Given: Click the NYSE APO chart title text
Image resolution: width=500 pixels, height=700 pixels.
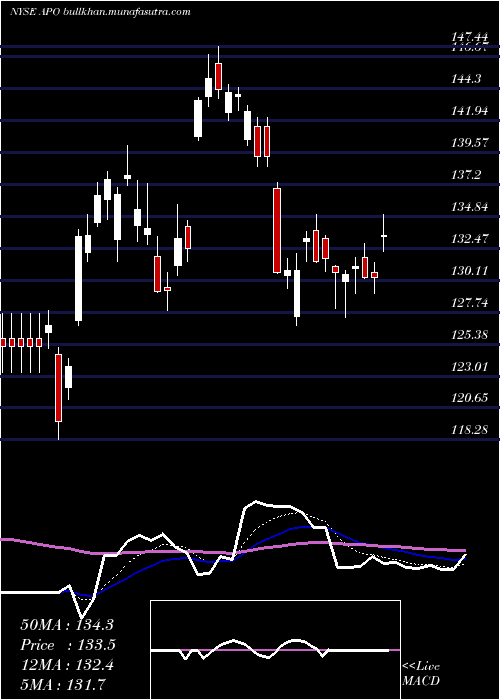Looking at the screenshot, I should pos(100,12).
